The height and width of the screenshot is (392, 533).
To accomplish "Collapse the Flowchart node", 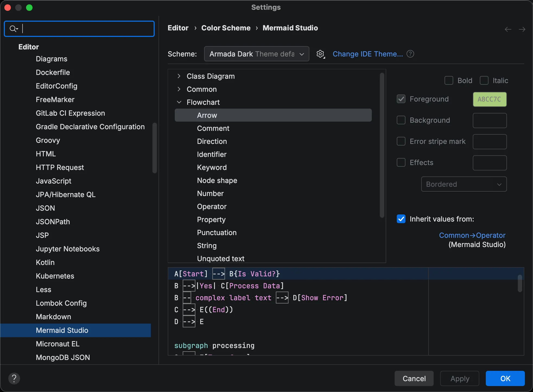I will click(179, 102).
